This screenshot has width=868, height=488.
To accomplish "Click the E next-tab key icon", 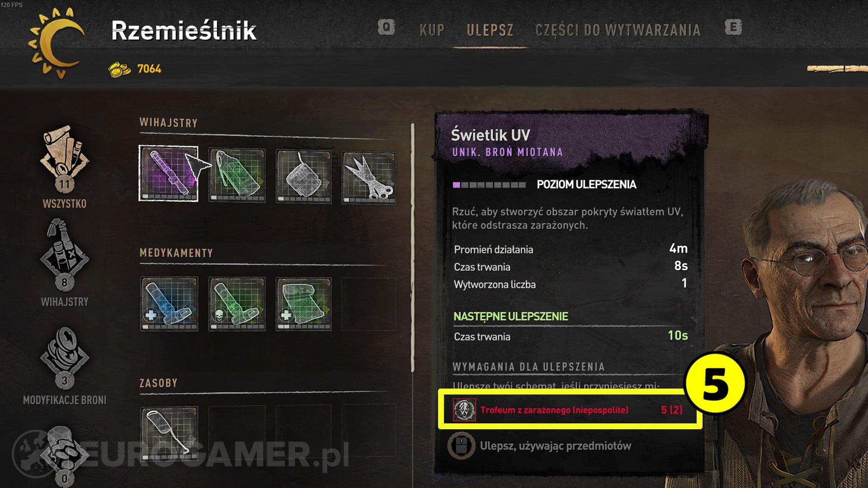I will (733, 28).
